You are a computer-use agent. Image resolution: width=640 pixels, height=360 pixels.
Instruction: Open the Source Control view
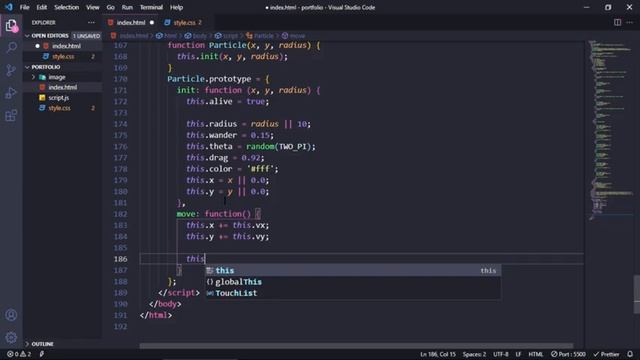[11, 70]
